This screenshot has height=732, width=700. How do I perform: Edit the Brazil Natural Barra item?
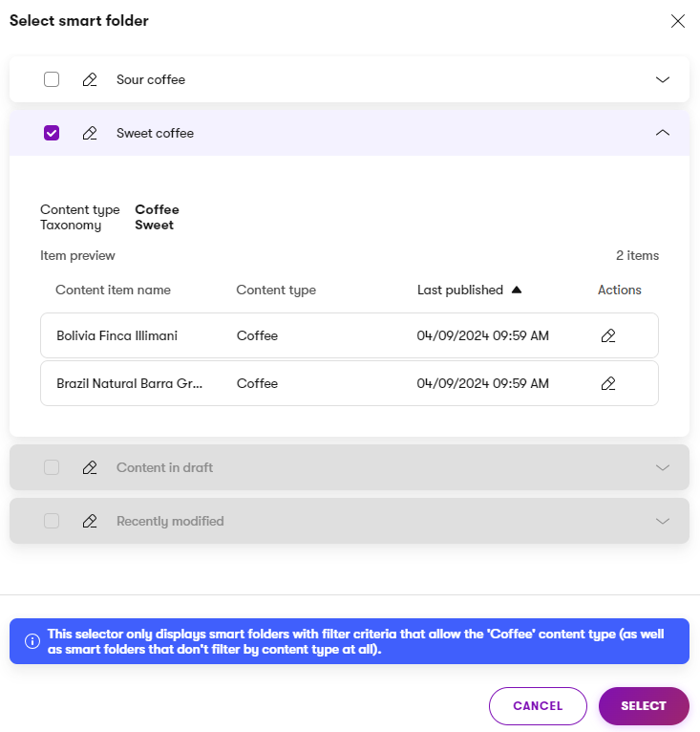pyautogui.click(x=608, y=384)
